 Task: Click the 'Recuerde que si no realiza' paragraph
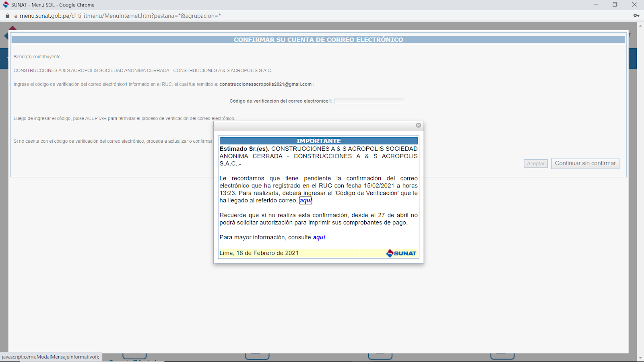pos(319,219)
